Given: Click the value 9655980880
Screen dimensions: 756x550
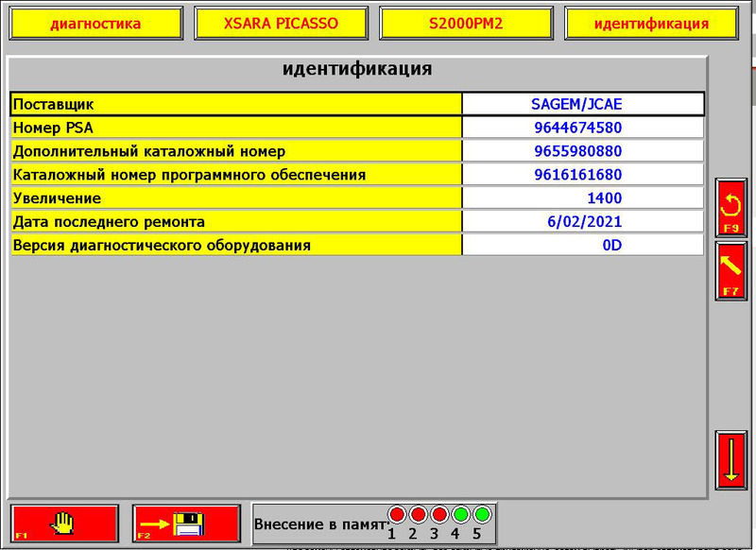Looking at the screenshot, I should point(578,151).
